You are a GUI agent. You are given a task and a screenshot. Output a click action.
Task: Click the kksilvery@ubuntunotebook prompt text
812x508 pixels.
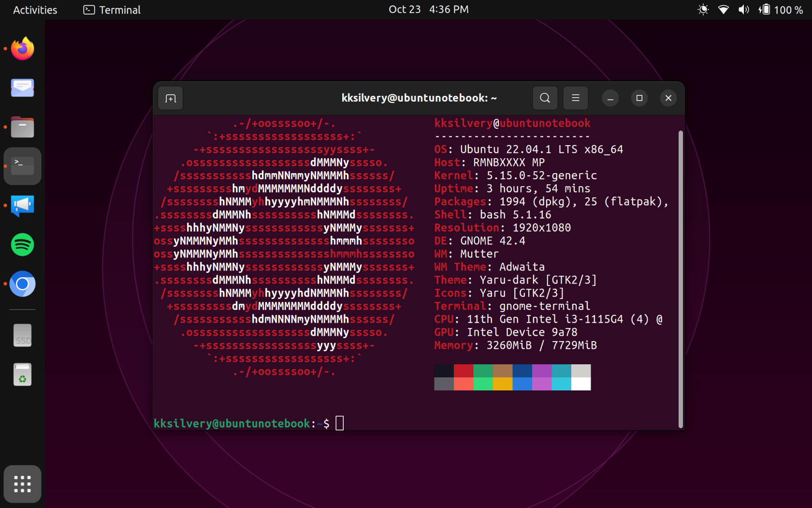pyautogui.click(x=232, y=424)
